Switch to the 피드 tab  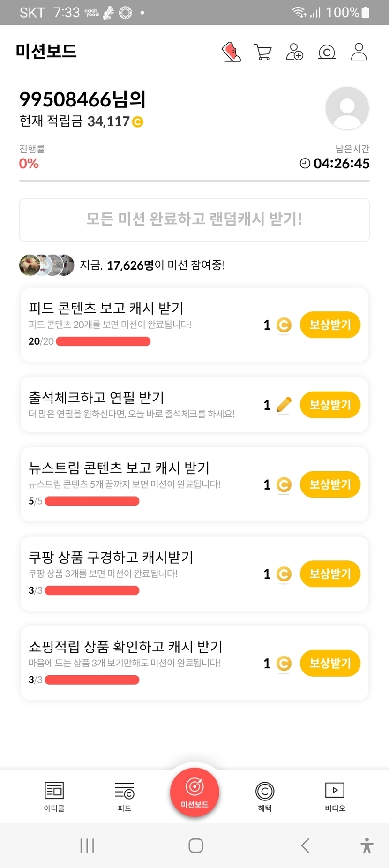124,796
